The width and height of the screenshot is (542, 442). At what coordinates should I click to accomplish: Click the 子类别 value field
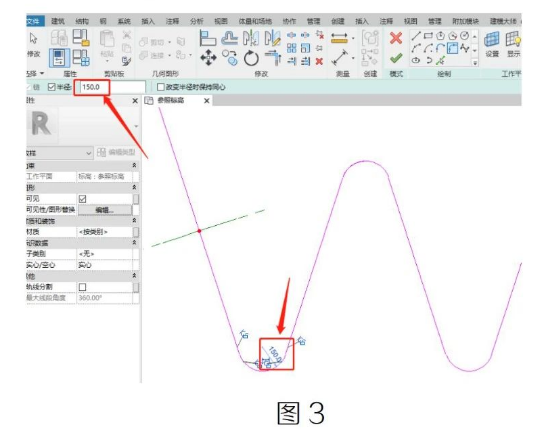(105, 254)
